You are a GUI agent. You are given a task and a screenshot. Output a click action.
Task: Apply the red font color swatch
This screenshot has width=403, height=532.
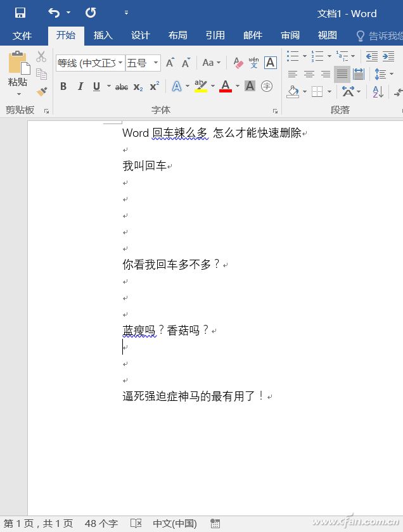pos(226,87)
